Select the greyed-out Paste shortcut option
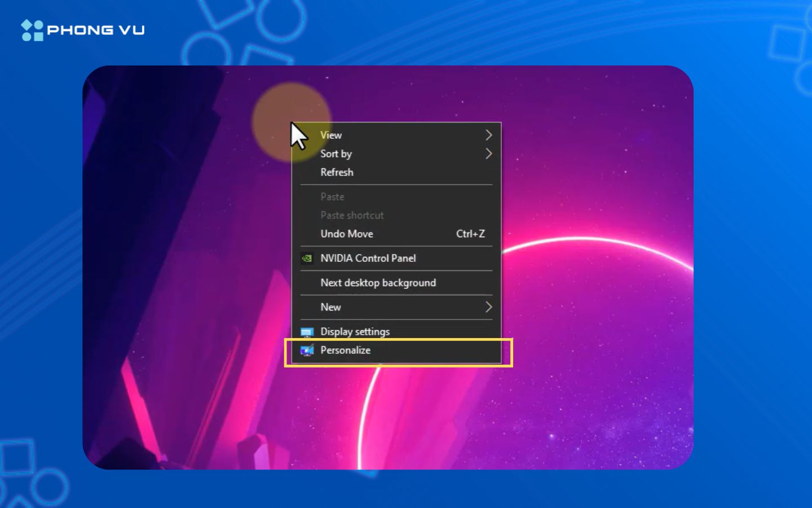812x508 pixels. [x=352, y=216]
